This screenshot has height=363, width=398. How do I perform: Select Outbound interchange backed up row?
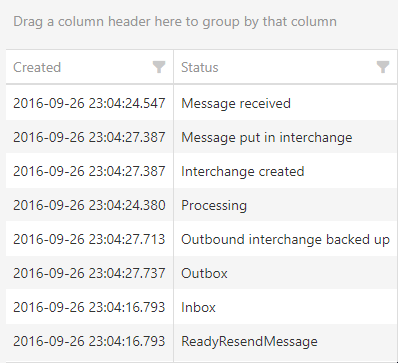click(202, 239)
